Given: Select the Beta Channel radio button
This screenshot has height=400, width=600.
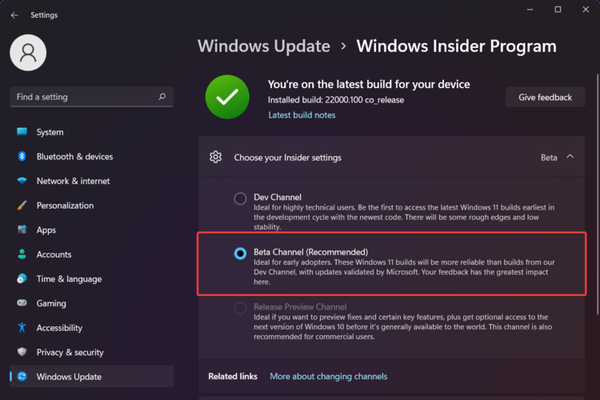Looking at the screenshot, I should point(240,253).
